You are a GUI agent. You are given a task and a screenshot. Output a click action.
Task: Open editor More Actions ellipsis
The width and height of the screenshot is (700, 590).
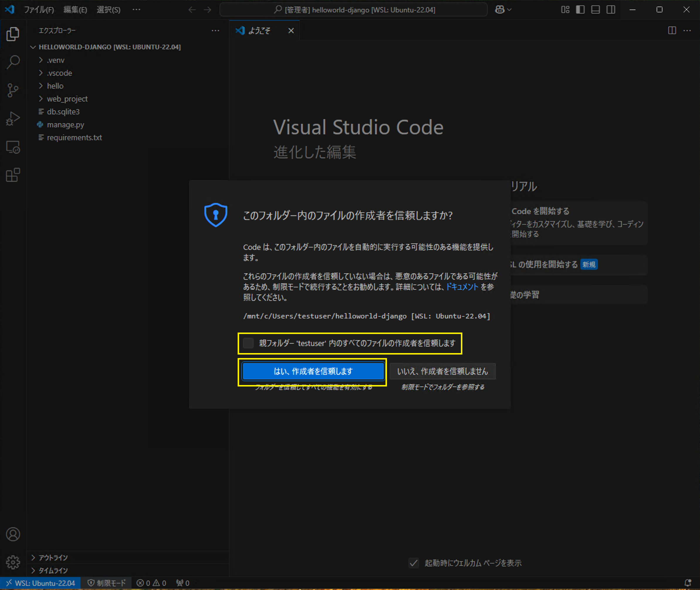[x=687, y=30]
